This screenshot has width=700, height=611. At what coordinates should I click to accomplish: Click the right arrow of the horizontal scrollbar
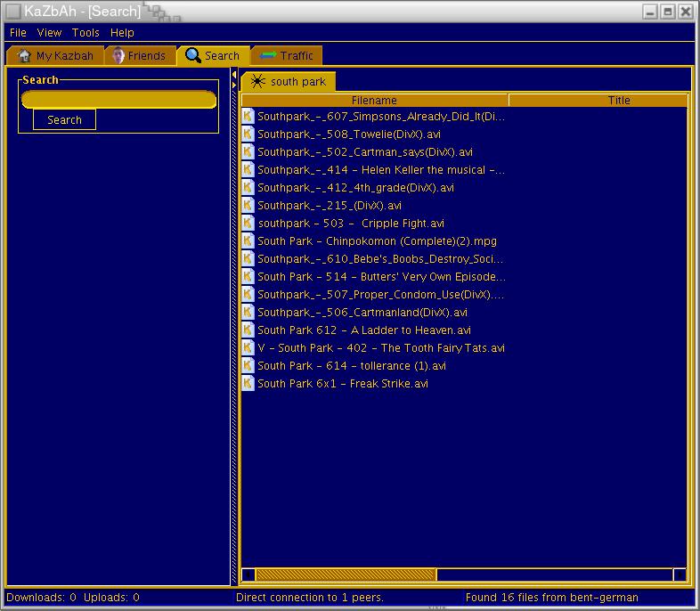pos(680,574)
